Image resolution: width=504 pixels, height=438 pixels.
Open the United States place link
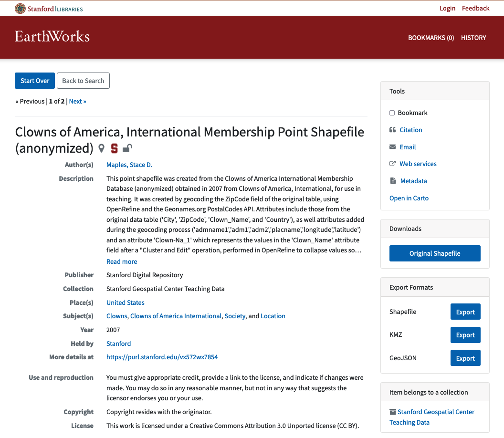[126, 302]
